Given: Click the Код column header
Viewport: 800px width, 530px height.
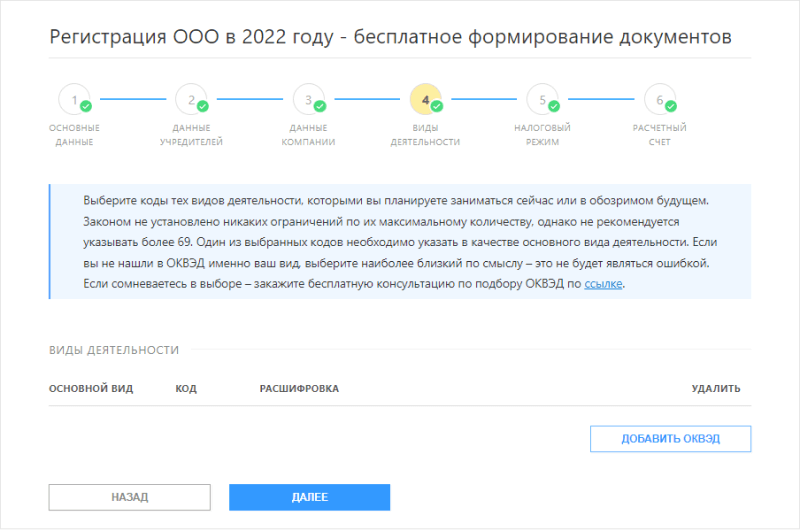Looking at the screenshot, I should tap(186, 389).
